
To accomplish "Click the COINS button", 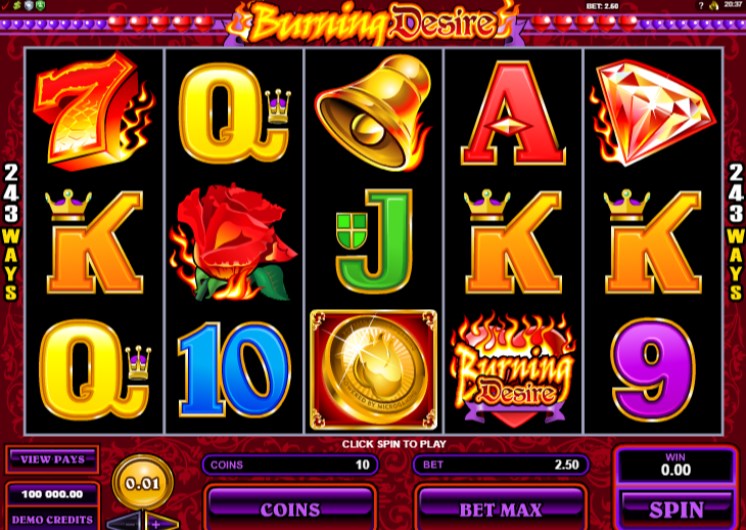I will (x=290, y=509).
